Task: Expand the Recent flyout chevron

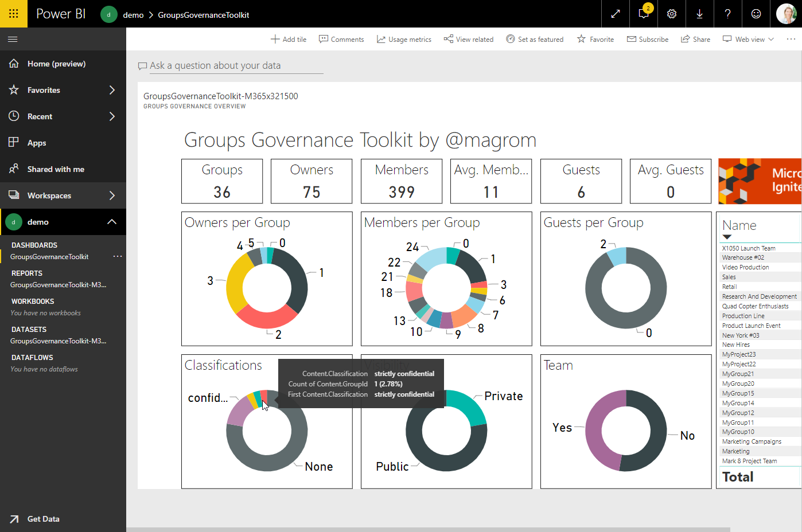Action: (x=112, y=116)
